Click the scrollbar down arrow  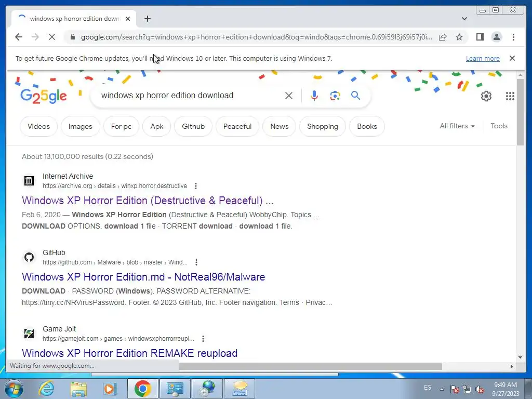(x=520, y=357)
